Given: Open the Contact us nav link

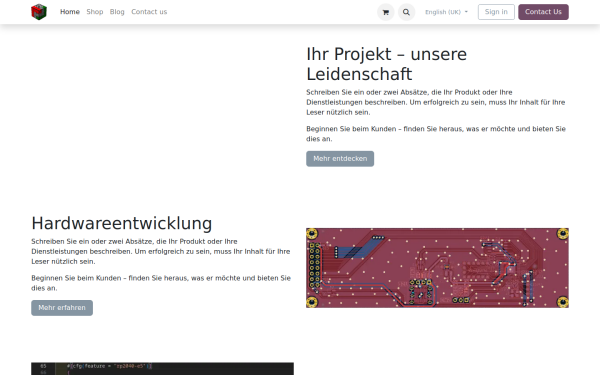Looking at the screenshot, I should click(x=149, y=12).
